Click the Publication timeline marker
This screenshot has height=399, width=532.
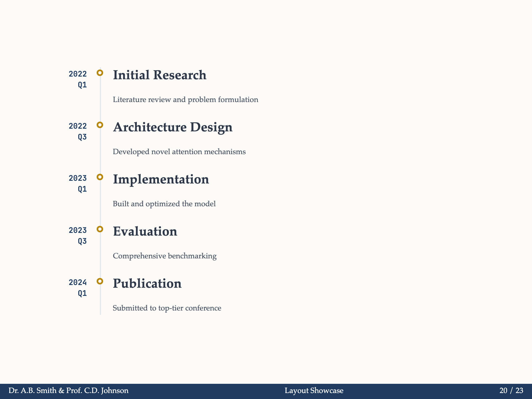(x=100, y=281)
